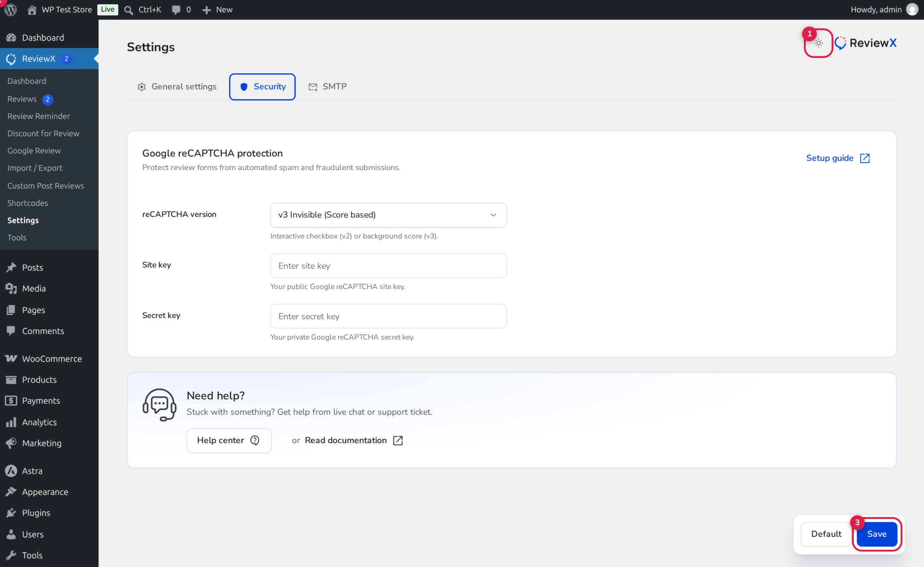Click the Payments dollar icon
Screen dimensions: 924x567
pyautogui.click(x=11, y=401)
